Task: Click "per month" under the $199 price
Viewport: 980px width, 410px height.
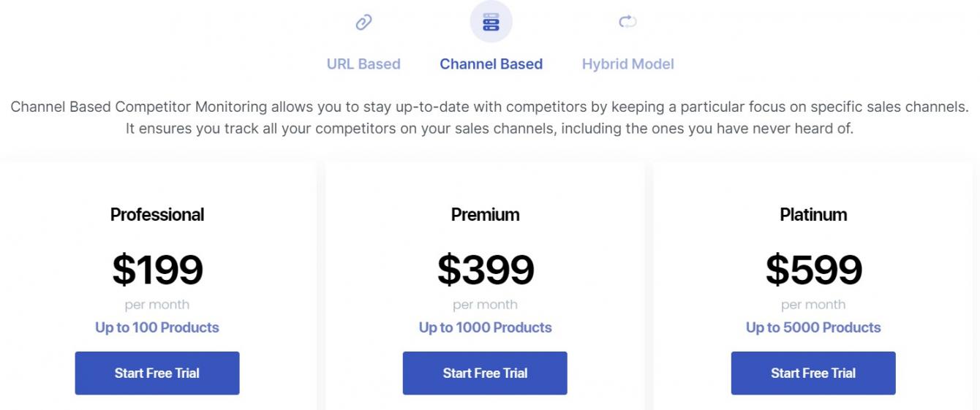Action: click(157, 305)
